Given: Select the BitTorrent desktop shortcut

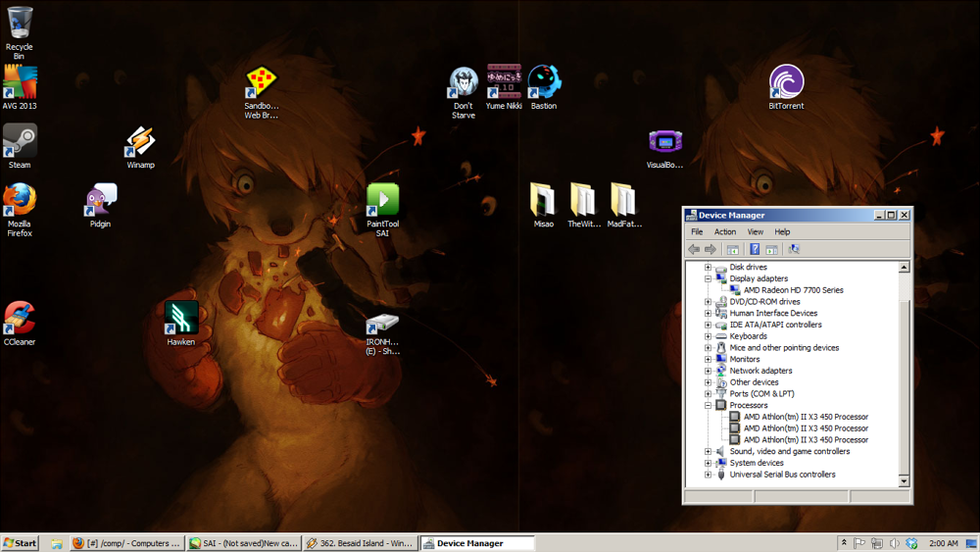Looking at the screenshot, I should point(786,87).
